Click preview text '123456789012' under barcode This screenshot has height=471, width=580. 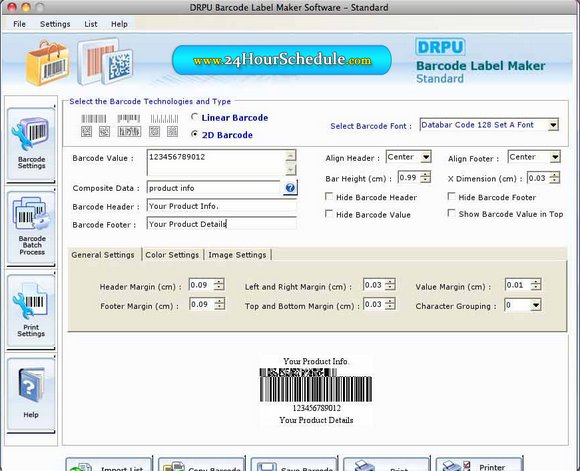pos(317,408)
